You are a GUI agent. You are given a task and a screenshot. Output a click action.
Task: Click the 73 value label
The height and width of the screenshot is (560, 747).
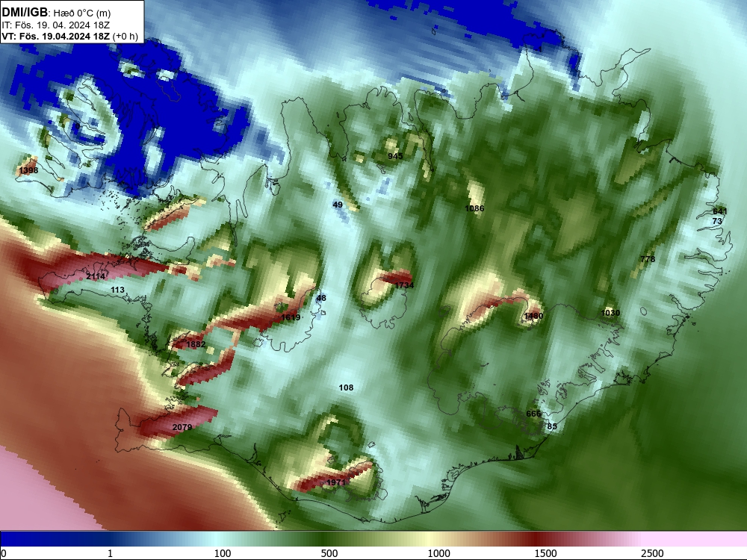click(x=717, y=221)
